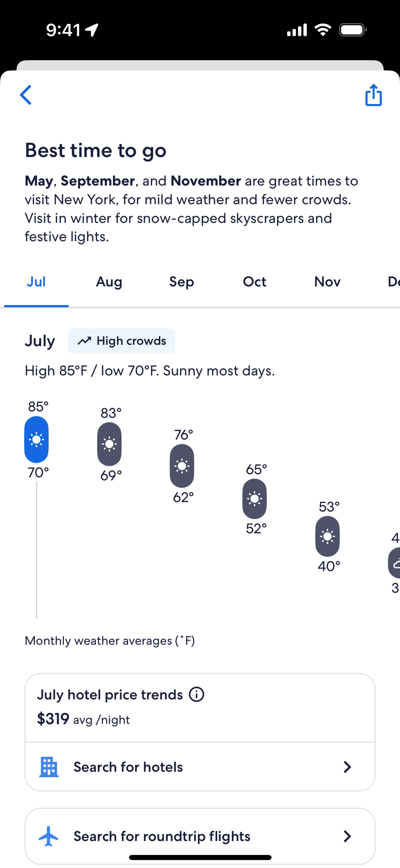
Task: Select the July sunny weather pill
Action: 36,439
